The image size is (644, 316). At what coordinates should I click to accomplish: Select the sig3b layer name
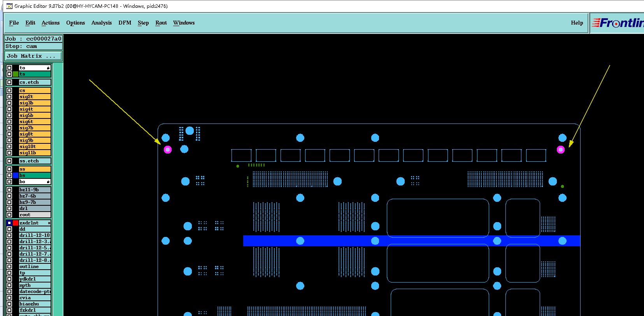point(35,103)
